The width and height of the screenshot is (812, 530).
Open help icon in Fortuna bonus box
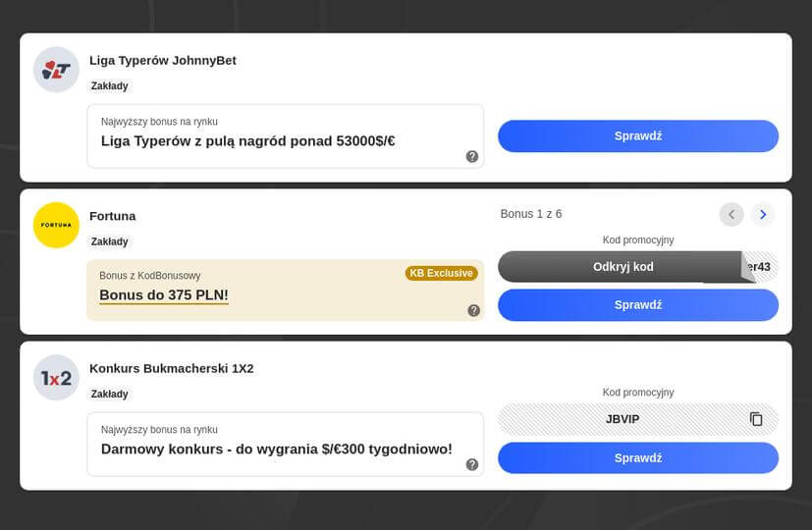[x=474, y=310]
